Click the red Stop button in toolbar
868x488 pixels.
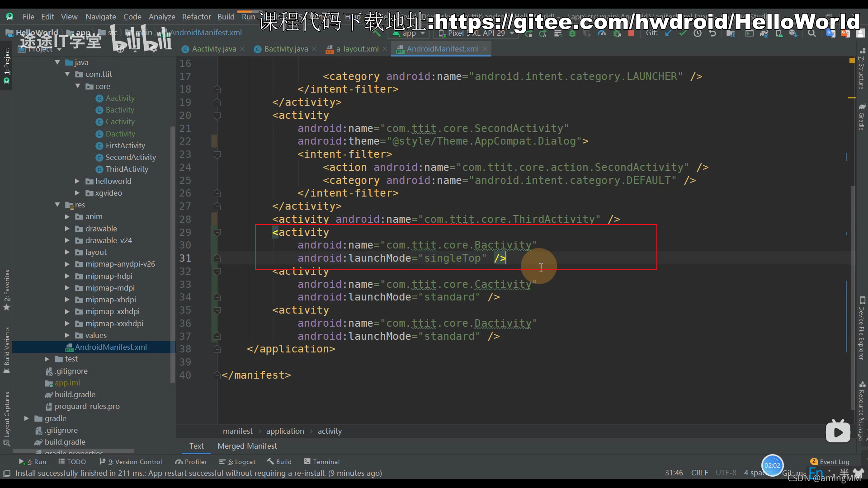point(631,33)
